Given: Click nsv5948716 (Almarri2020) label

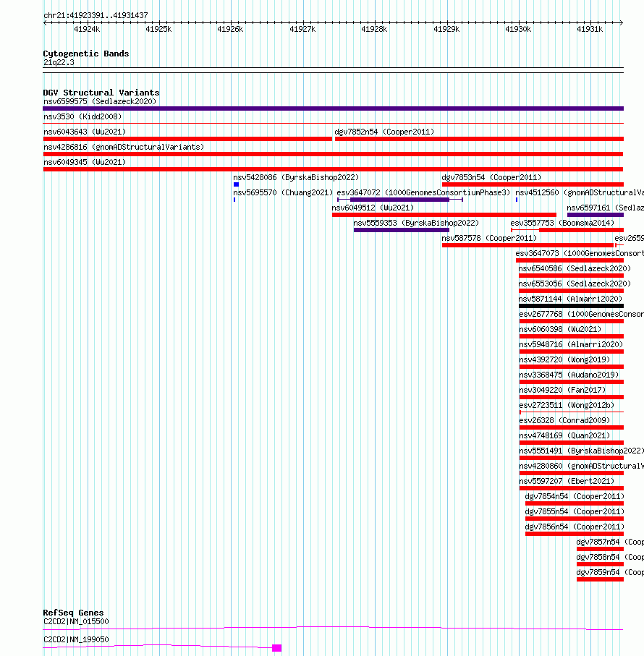Looking at the screenshot, I should (571, 344).
